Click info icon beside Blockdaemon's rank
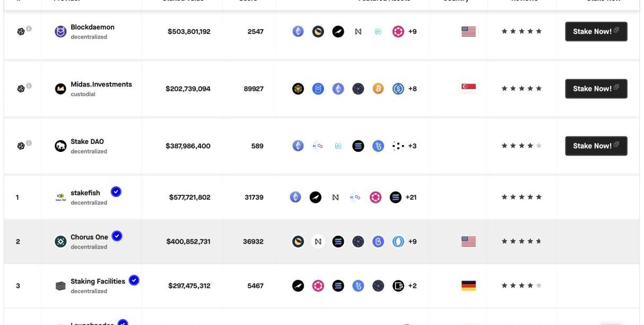Viewport: 644px width, 325px height. 29,29
